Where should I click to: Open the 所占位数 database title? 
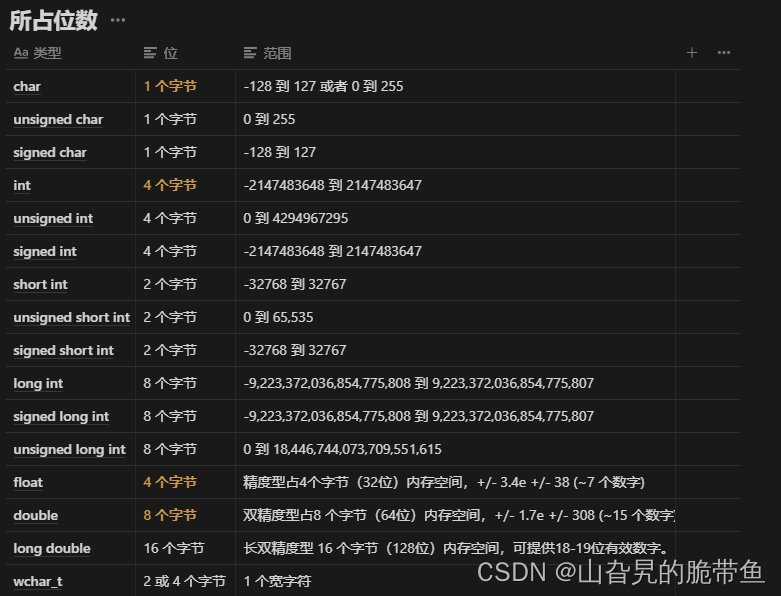(x=53, y=20)
